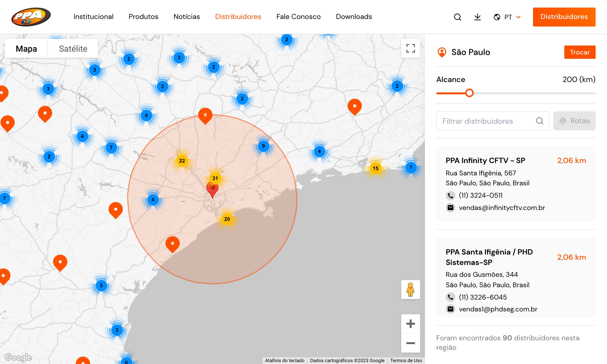607x364 pixels.
Task: Click the search magnifier icon in header
Action: (x=457, y=17)
